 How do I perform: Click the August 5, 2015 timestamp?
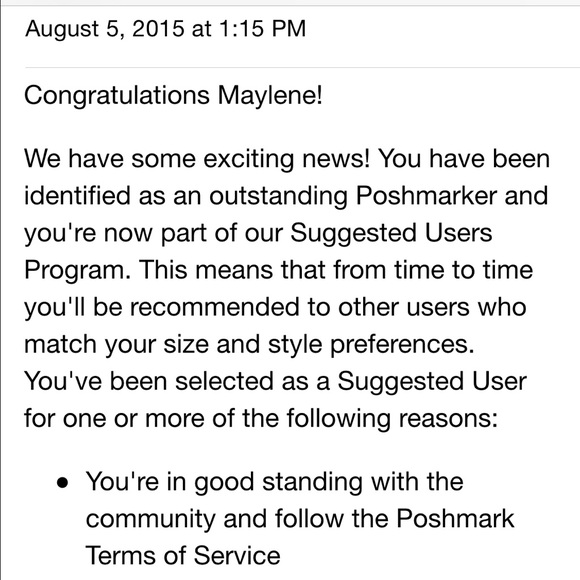[165, 29]
